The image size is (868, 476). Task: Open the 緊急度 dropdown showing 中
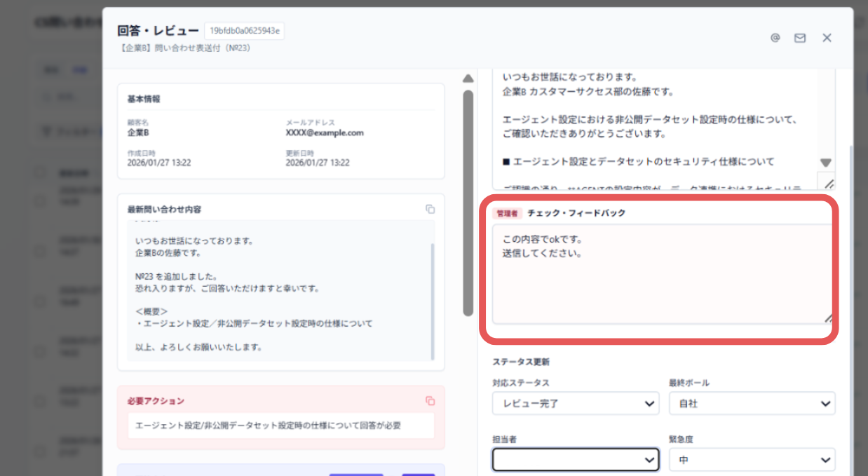(x=752, y=460)
